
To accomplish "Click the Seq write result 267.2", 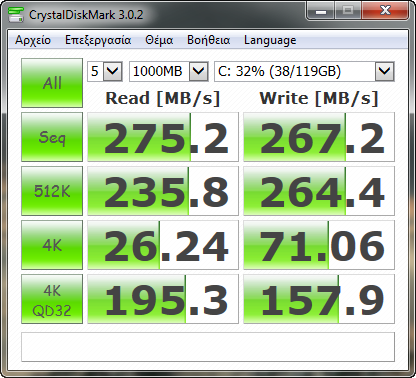I will coord(319,137).
